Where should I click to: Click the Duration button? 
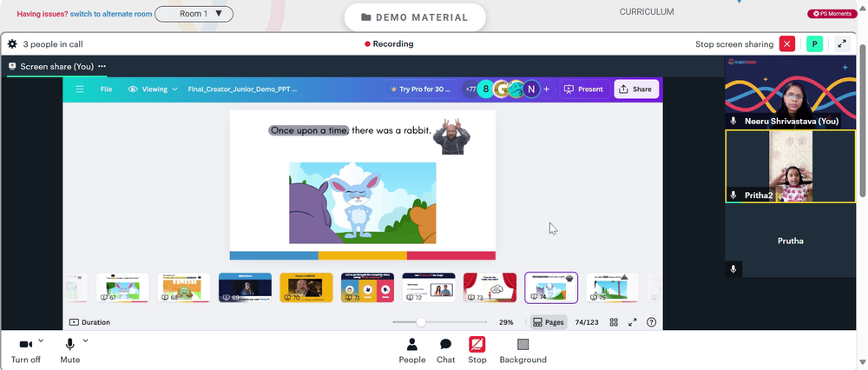click(89, 322)
